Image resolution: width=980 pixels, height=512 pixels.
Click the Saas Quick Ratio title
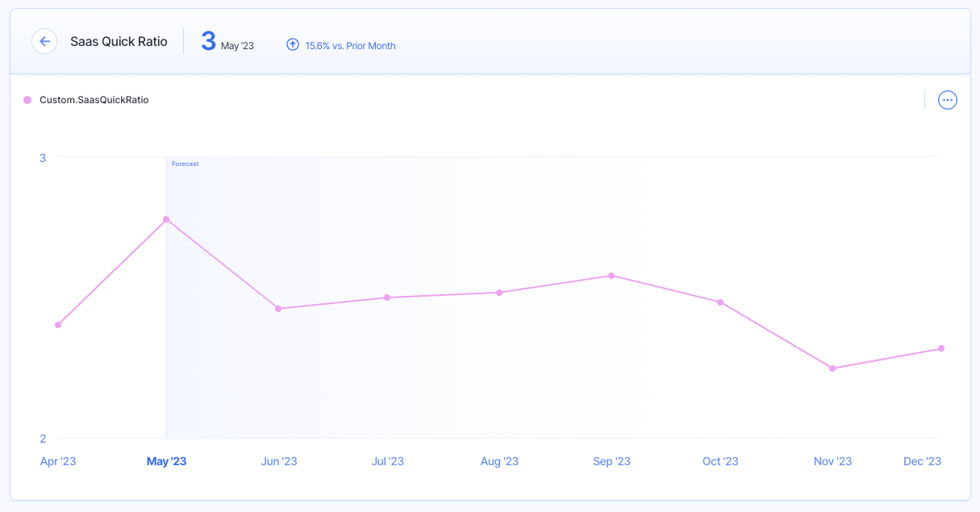[x=119, y=41]
